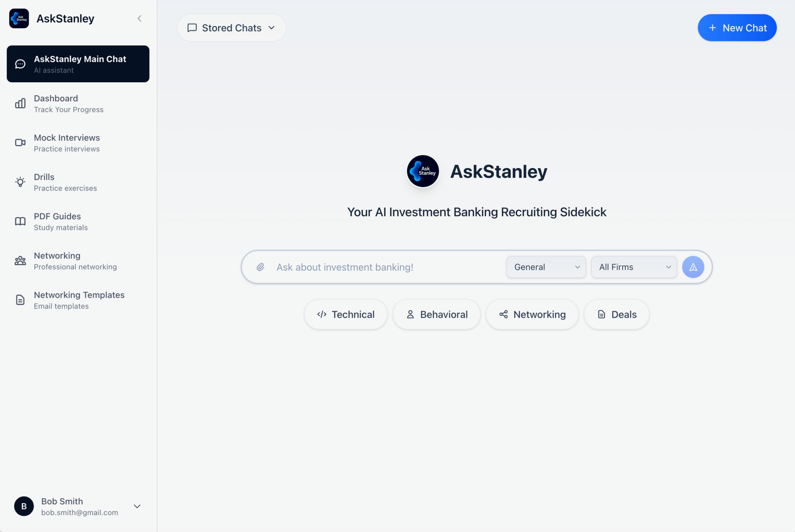This screenshot has height=532, width=795.
Task: Open the Stored Chats dropdown
Action: [231, 28]
